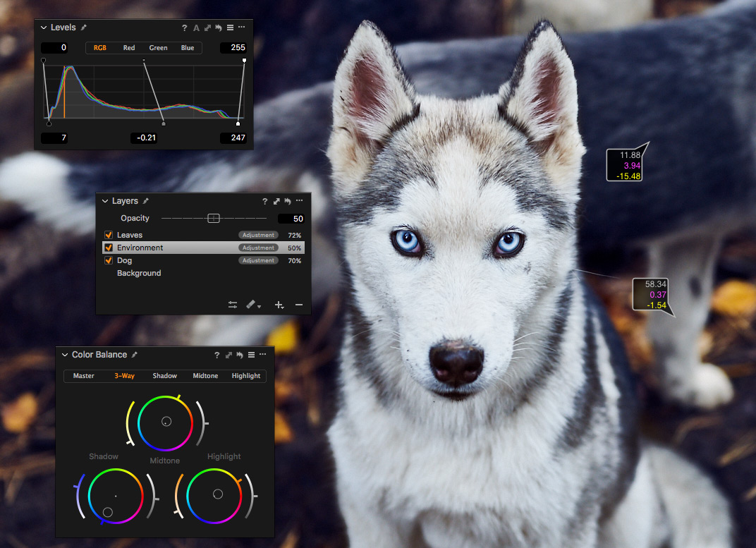
Task: Toggle the Dog layer checkbox off
Action: coord(109,260)
